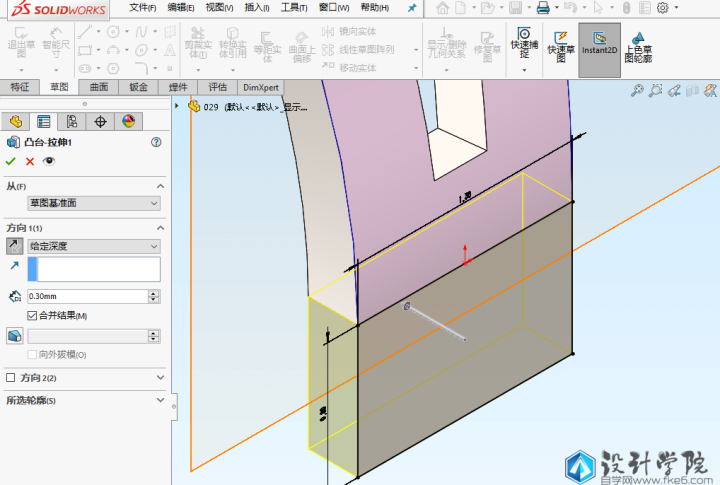Click the 0.30mm depth input field
This screenshot has height=485, width=720.
pyautogui.click(x=86, y=296)
